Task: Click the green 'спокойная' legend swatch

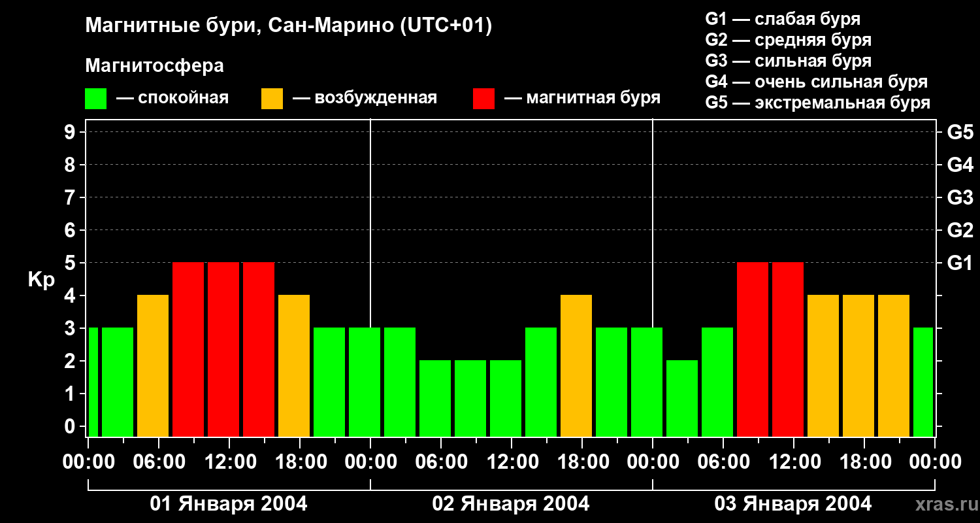Action: pyautogui.click(x=96, y=99)
